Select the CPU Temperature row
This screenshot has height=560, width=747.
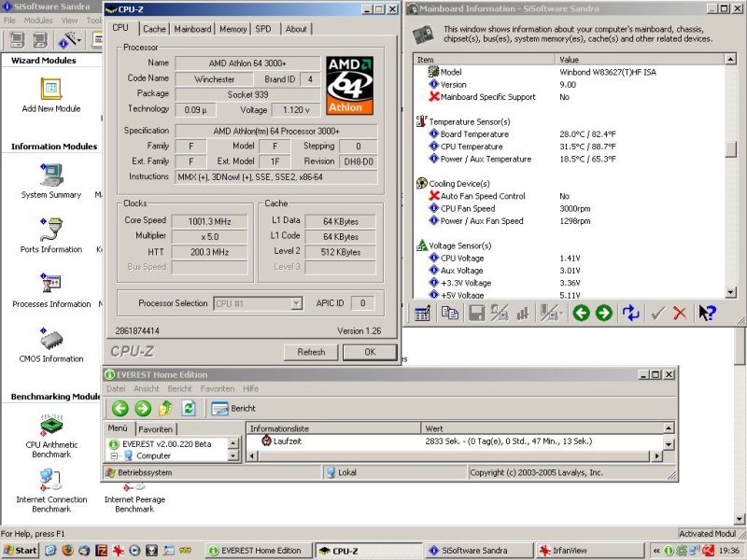[x=569, y=147]
